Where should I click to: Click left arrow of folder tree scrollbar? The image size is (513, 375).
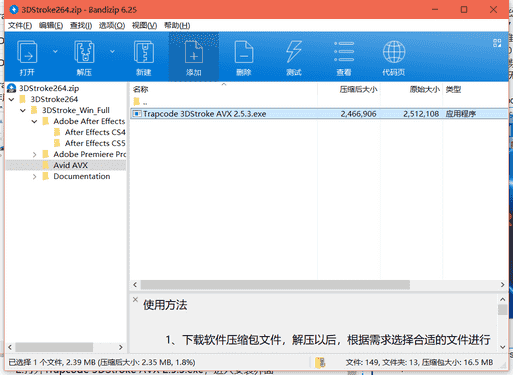[x=10, y=347]
